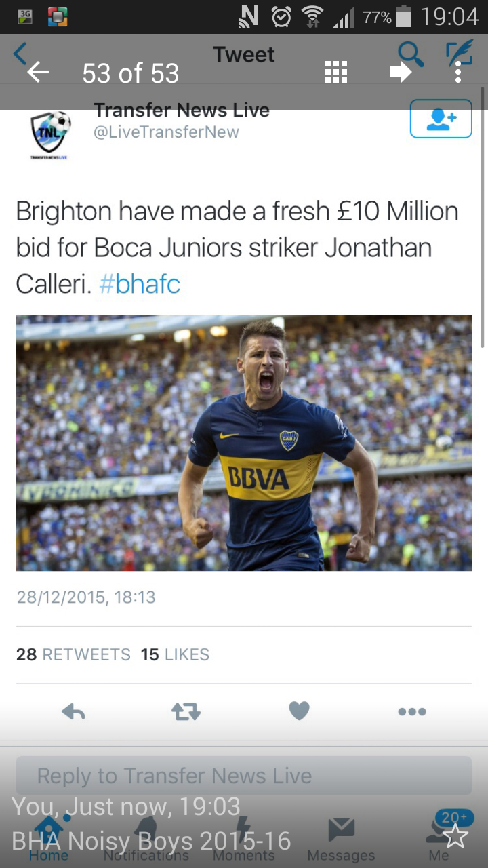Tap the gallery back arrow

38,72
